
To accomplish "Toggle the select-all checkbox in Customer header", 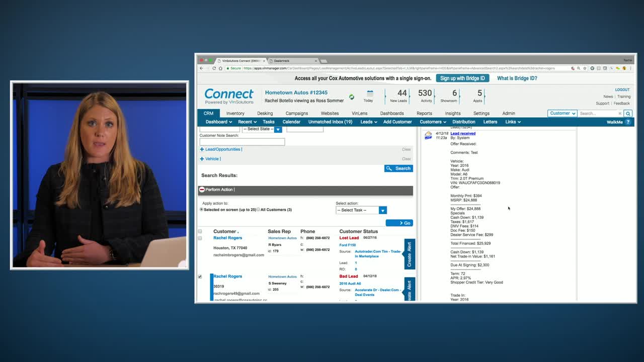I will 200,232.
